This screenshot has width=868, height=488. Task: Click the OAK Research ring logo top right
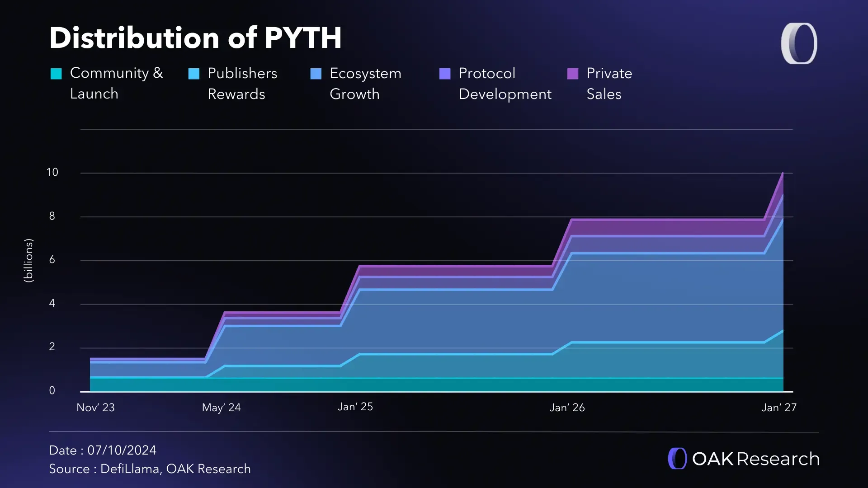click(x=798, y=42)
